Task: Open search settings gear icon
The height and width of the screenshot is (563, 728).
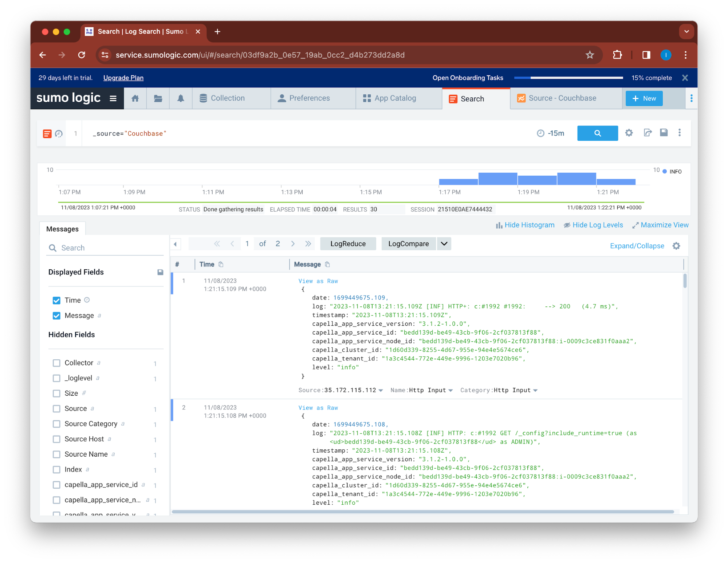Action: click(629, 133)
